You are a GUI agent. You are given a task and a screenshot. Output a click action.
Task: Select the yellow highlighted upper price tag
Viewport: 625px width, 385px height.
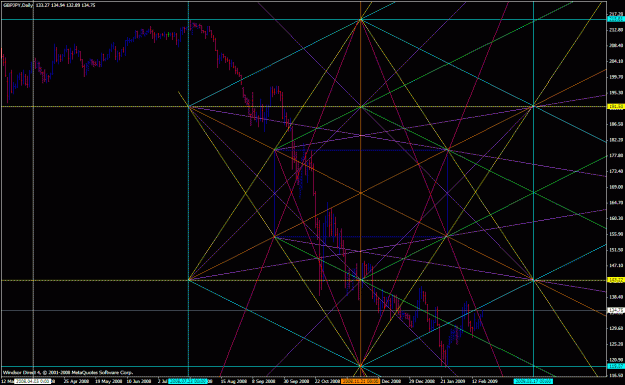[616, 106]
